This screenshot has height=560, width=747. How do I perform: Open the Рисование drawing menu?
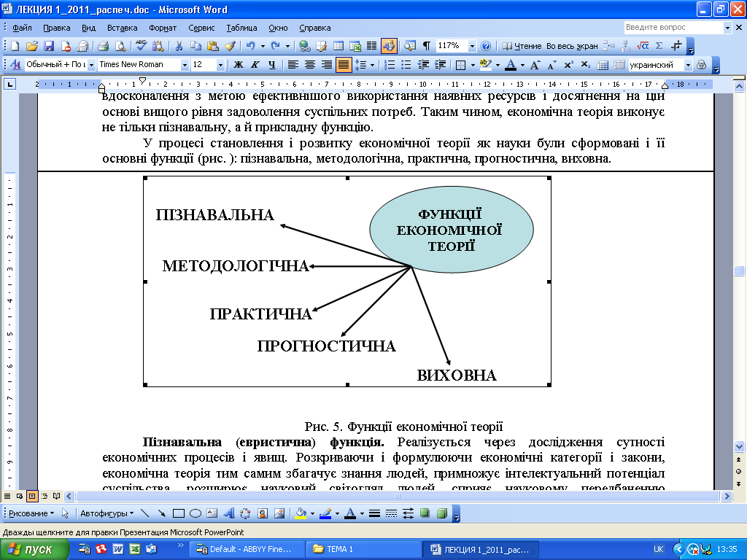(31, 513)
